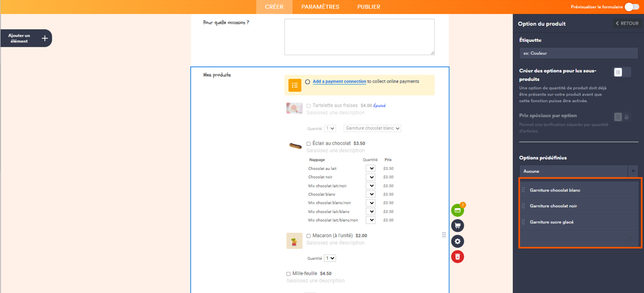Click the shopping cart icon beside the form

457,225
